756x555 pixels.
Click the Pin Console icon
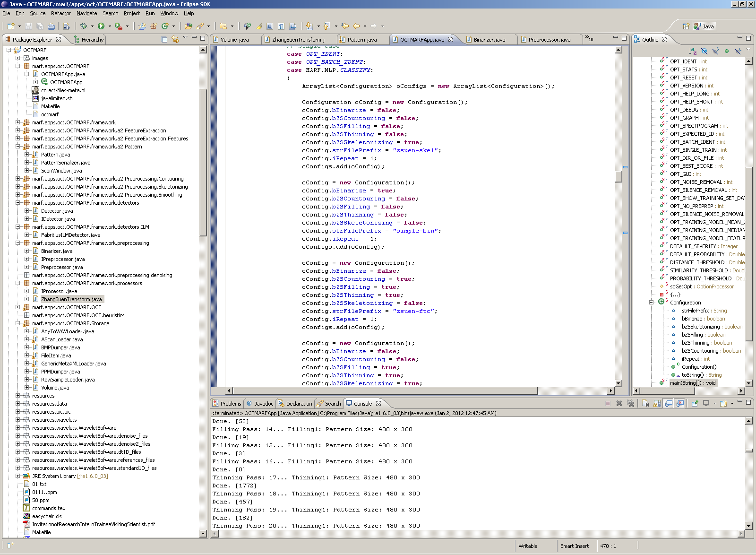click(695, 403)
